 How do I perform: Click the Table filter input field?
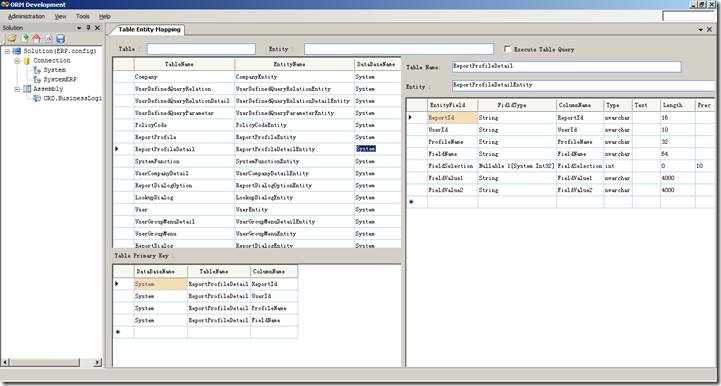coord(201,49)
